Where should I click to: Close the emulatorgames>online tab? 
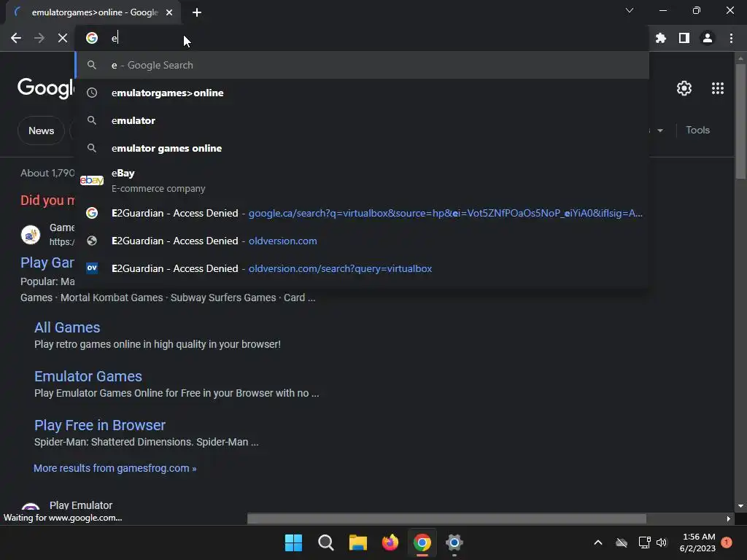[x=169, y=12]
